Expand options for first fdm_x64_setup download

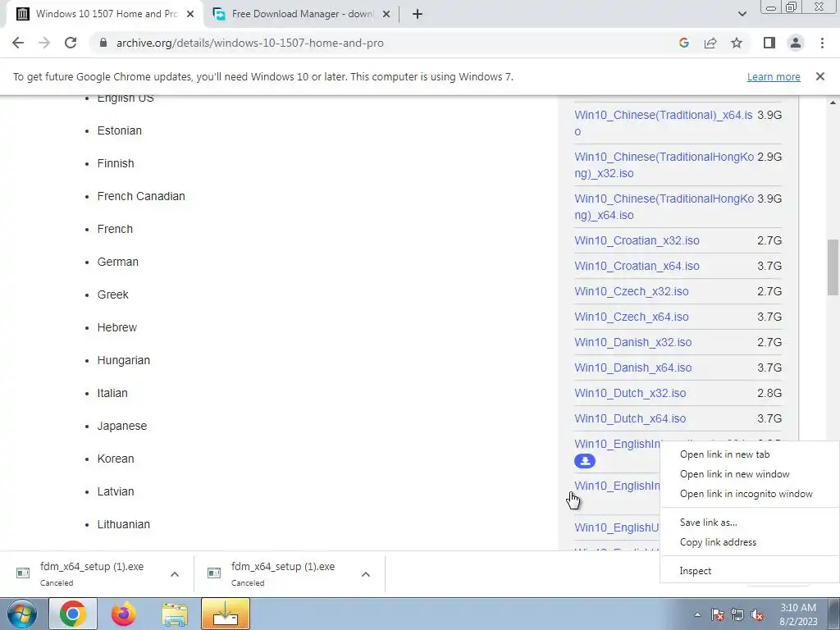pos(175,574)
